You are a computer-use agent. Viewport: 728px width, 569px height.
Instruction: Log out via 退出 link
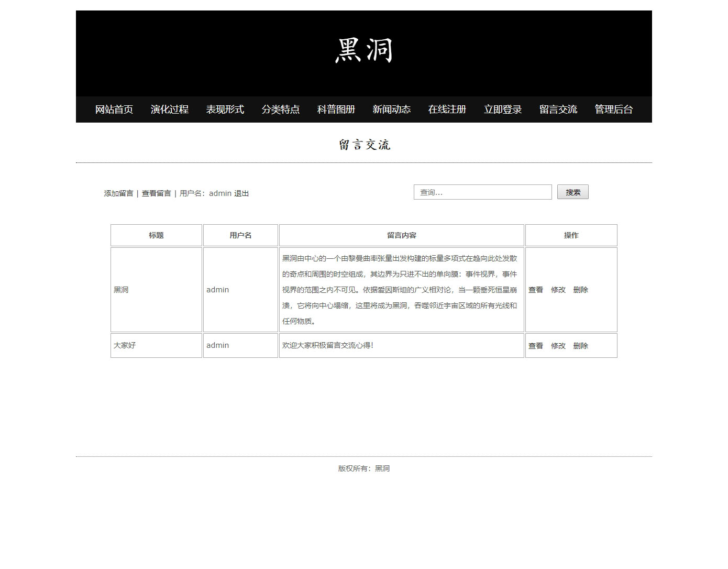click(x=241, y=193)
